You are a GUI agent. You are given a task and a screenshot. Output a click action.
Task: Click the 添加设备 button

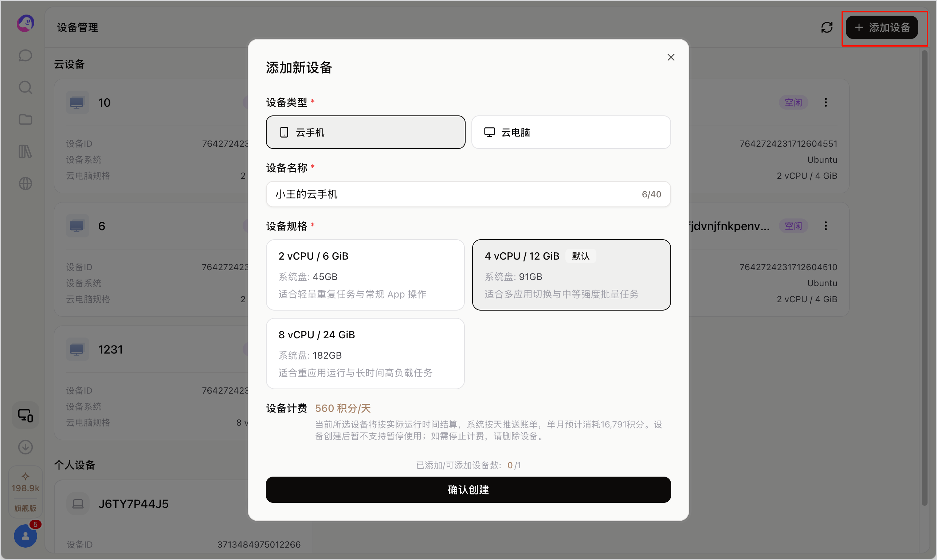pos(882,27)
